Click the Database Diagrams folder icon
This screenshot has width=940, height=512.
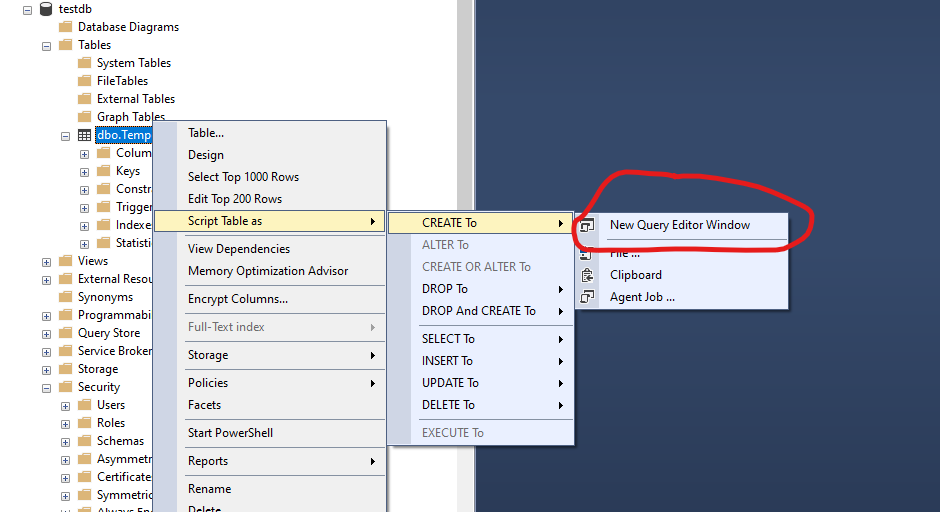coord(65,27)
